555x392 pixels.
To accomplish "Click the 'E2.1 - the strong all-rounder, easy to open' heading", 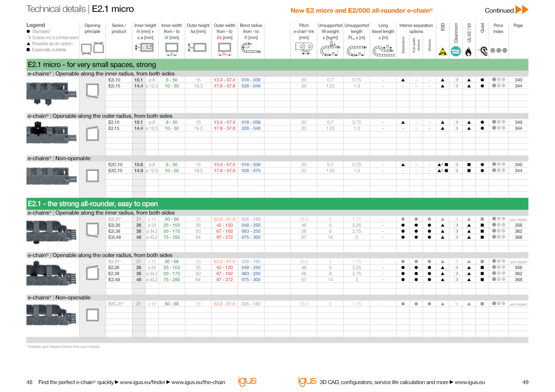I will [93, 204].
